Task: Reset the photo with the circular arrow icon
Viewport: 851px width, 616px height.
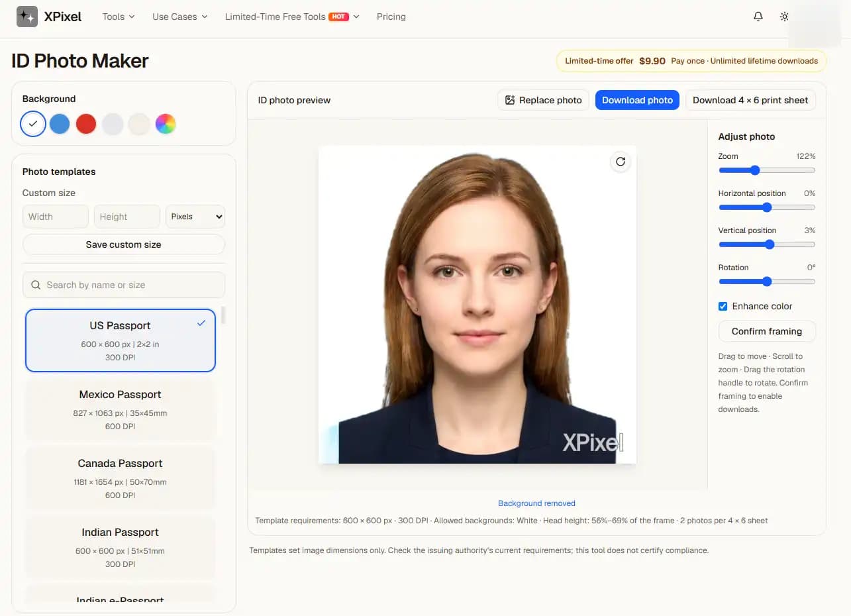Action: point(621,162)
